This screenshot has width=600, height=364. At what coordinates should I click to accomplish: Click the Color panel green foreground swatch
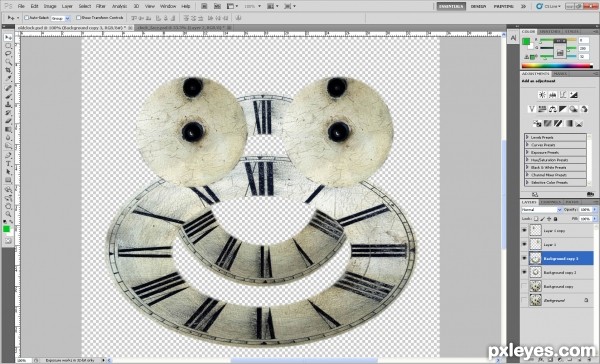(x=527, y=42)
